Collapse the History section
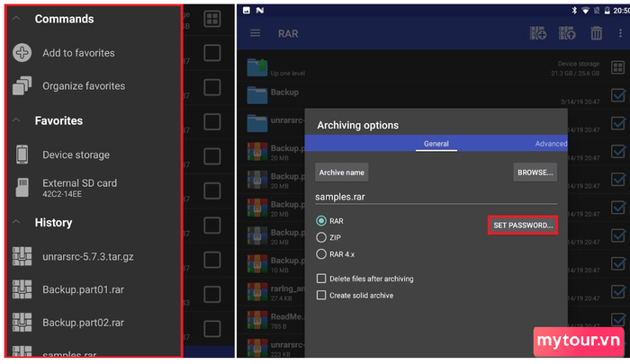The height and width of the screenshot is (364, 630). [16, 221]
